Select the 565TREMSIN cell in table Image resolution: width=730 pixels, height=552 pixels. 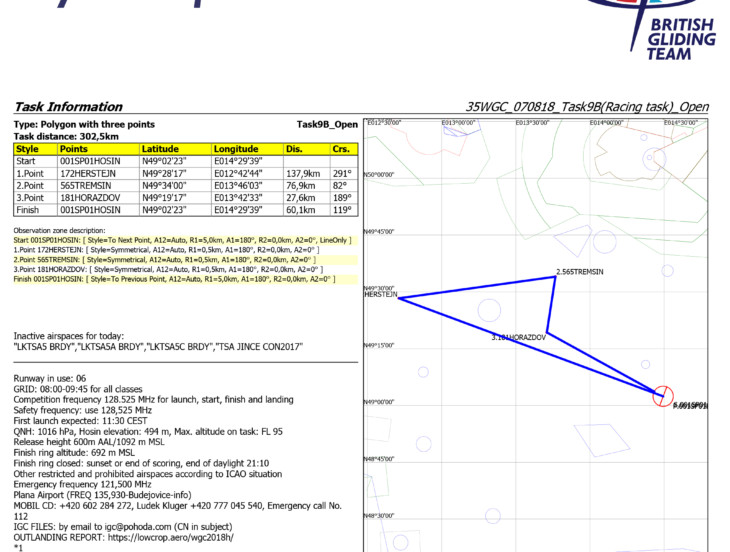point(93,185)
